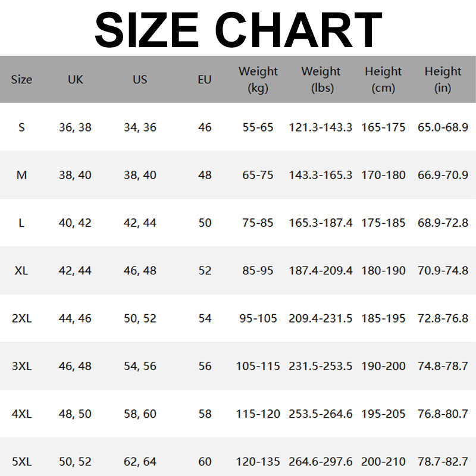
Task: Select the 195-205 cm height cell
Action: pos(383,414)
